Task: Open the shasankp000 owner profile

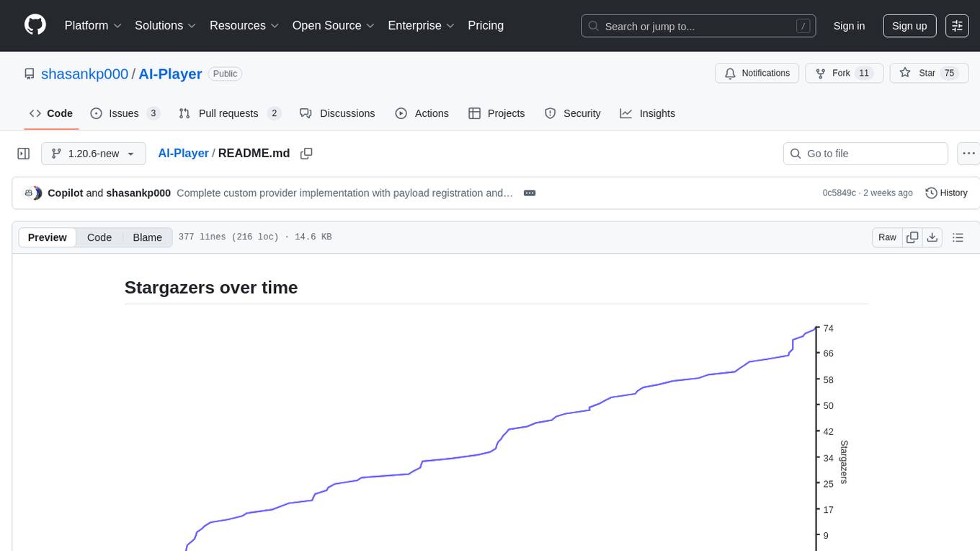Action: (85, 74)
